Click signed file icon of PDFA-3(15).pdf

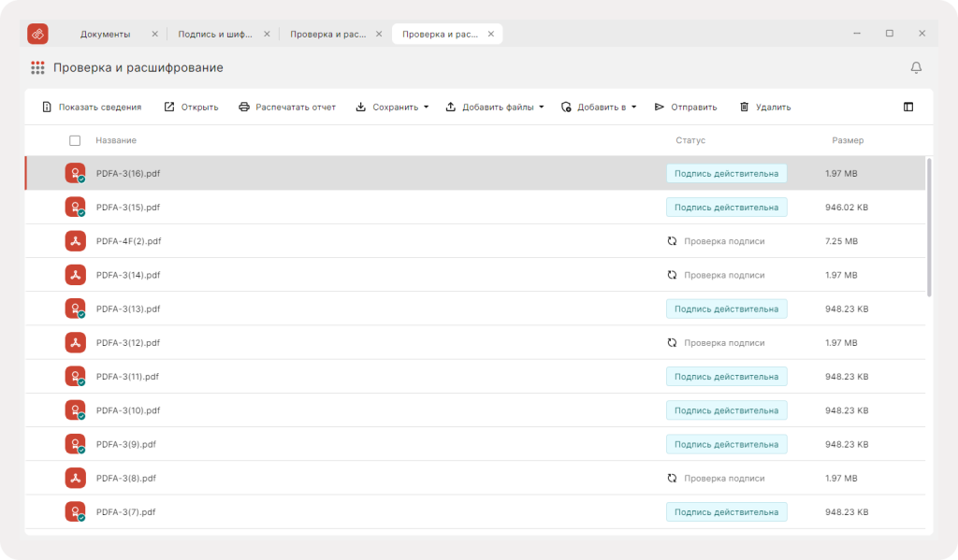pos(75,207)
